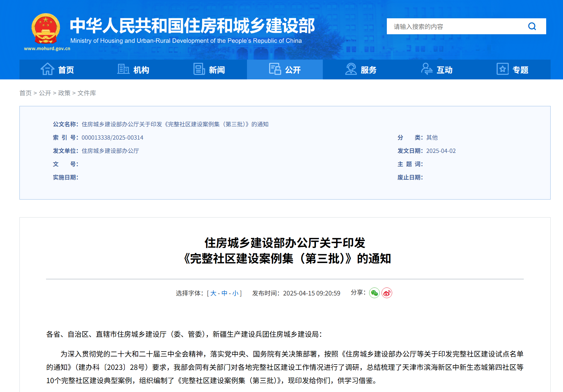Open the 新闻 navigation tab

209,70
